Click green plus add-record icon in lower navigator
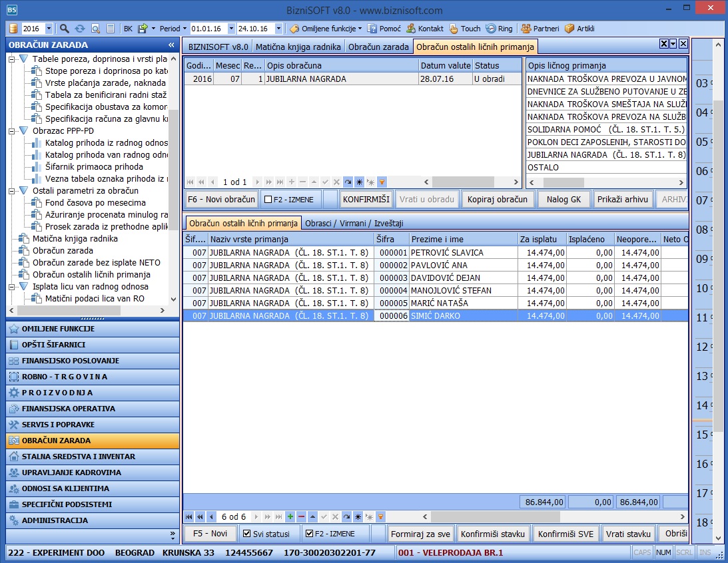 (290, 516)
